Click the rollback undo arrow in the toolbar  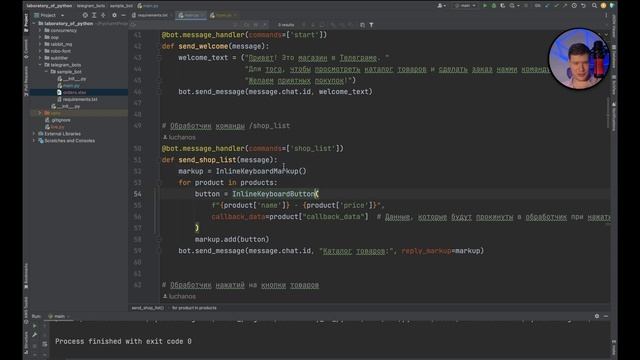pos(583,6)
